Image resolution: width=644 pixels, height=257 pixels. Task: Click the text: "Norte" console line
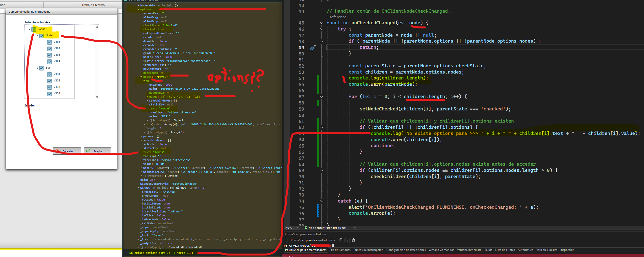(160, 108)
